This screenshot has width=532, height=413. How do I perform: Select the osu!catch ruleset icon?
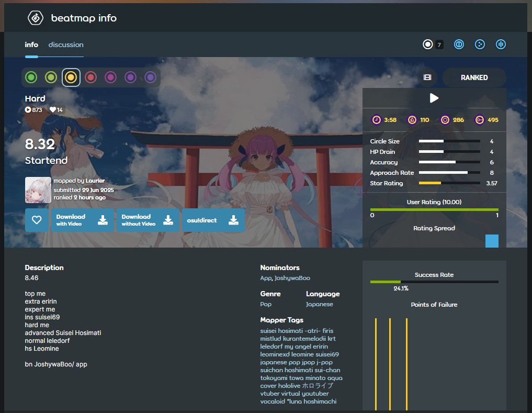(x=480, y=44)
